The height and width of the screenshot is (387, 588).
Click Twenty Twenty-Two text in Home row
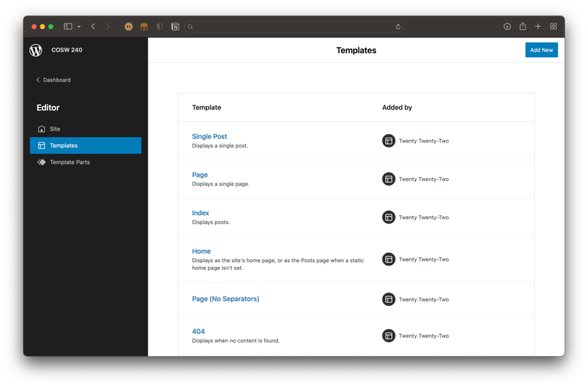pos(424,260)
